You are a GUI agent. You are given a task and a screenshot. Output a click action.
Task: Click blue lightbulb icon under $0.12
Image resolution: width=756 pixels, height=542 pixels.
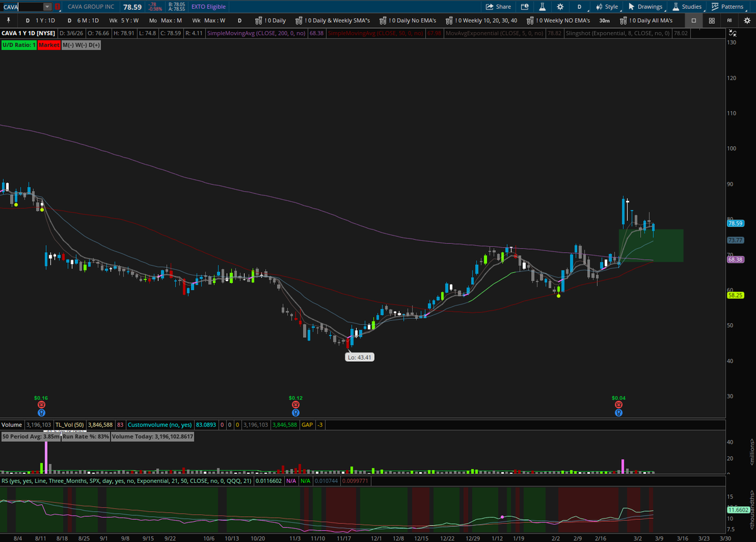295,413
